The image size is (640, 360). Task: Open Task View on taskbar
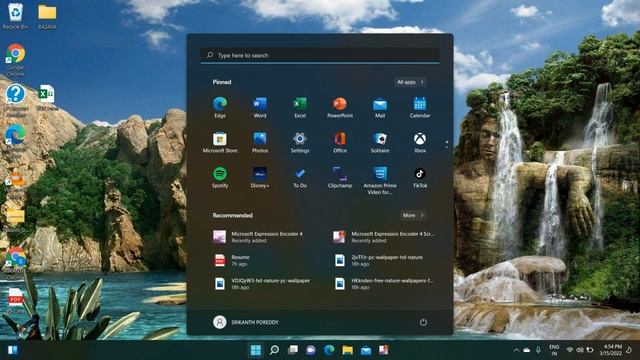[x=293, y=350]
